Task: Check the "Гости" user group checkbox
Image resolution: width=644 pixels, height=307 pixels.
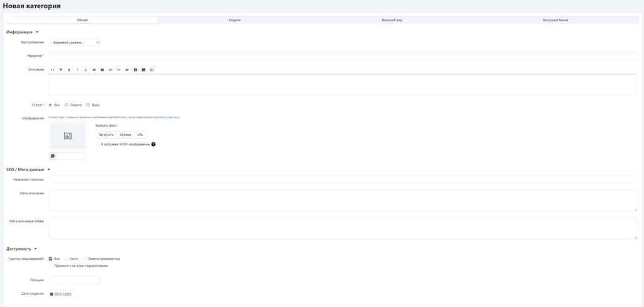Action: click(x=66, y=259)
